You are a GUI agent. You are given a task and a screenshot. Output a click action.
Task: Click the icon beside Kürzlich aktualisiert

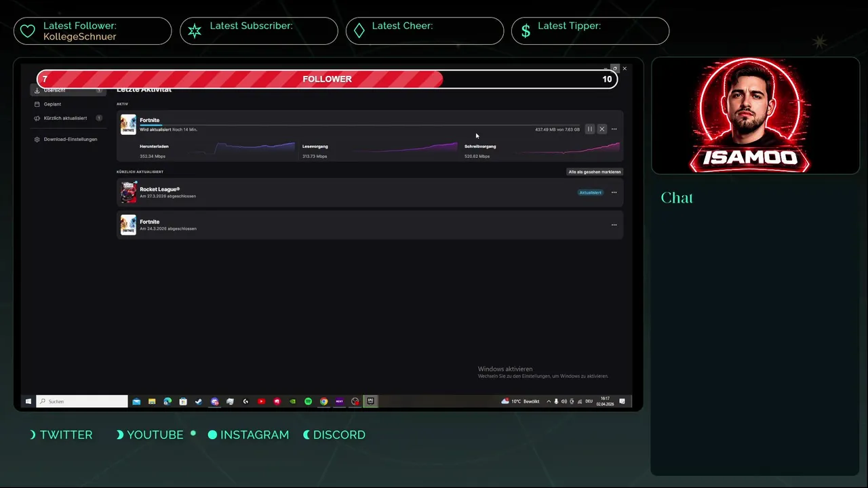(x=37, y=118)
